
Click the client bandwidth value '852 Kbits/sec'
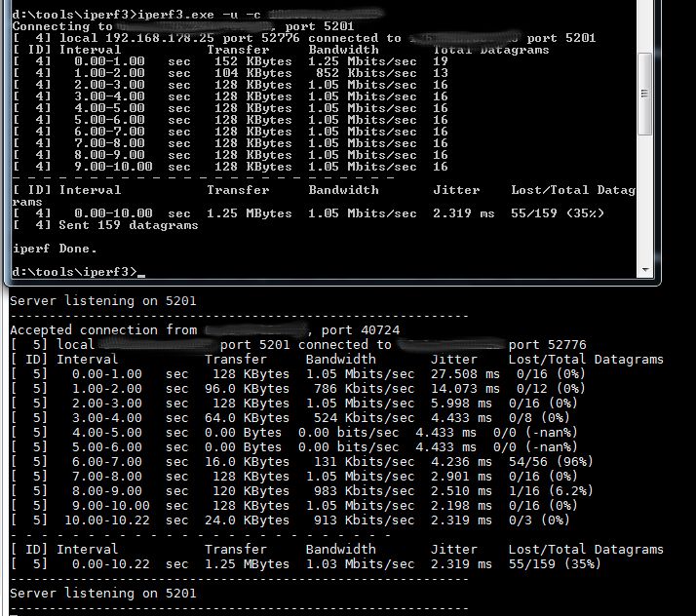pos(367,73)
